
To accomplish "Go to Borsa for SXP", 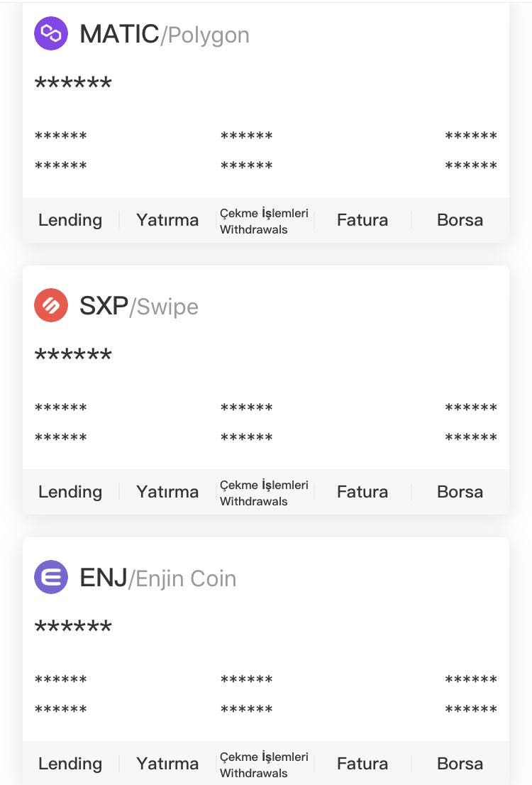I will pyautogui.click(x=460, y=492).
